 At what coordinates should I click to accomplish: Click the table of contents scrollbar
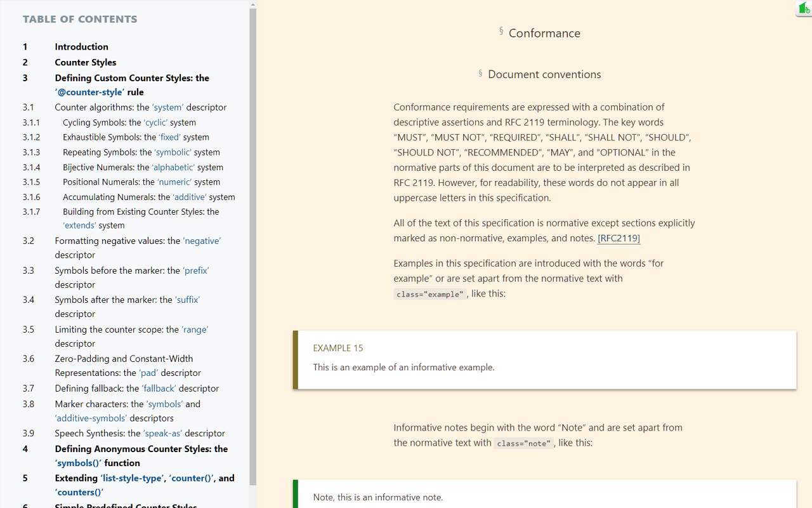coord(253,248)
